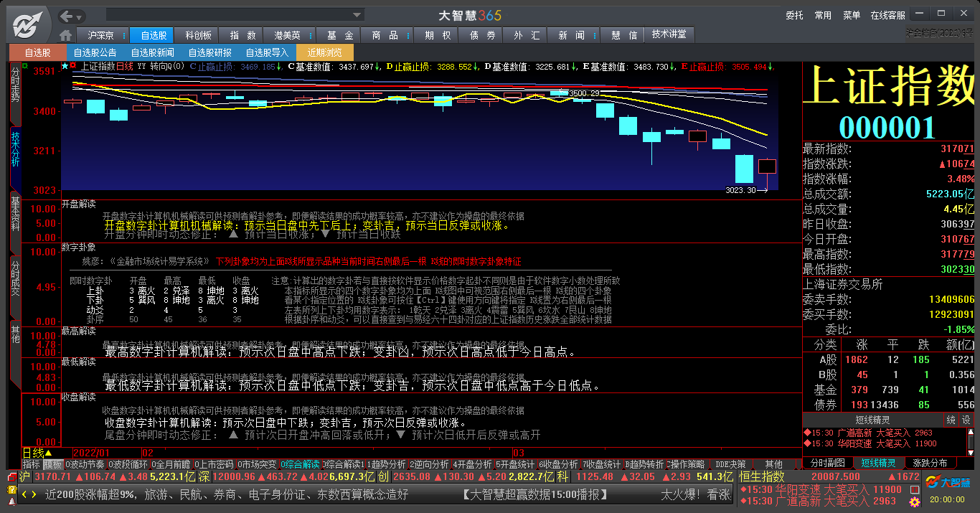This screenshot has height=513, width=980.
Task: Open the 技术分析 side tab
Action: 15,159
